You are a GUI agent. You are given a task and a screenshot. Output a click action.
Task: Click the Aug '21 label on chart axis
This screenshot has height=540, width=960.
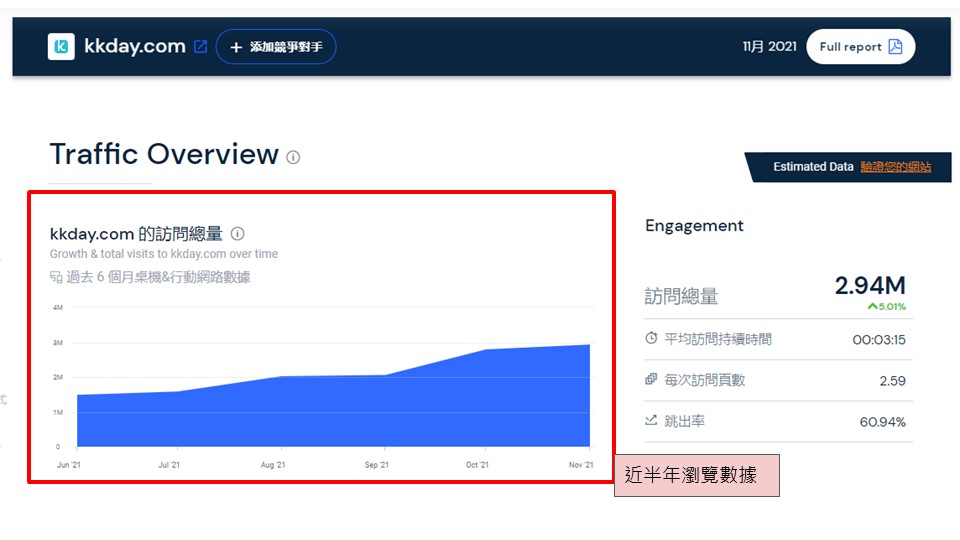coord(272,465)
